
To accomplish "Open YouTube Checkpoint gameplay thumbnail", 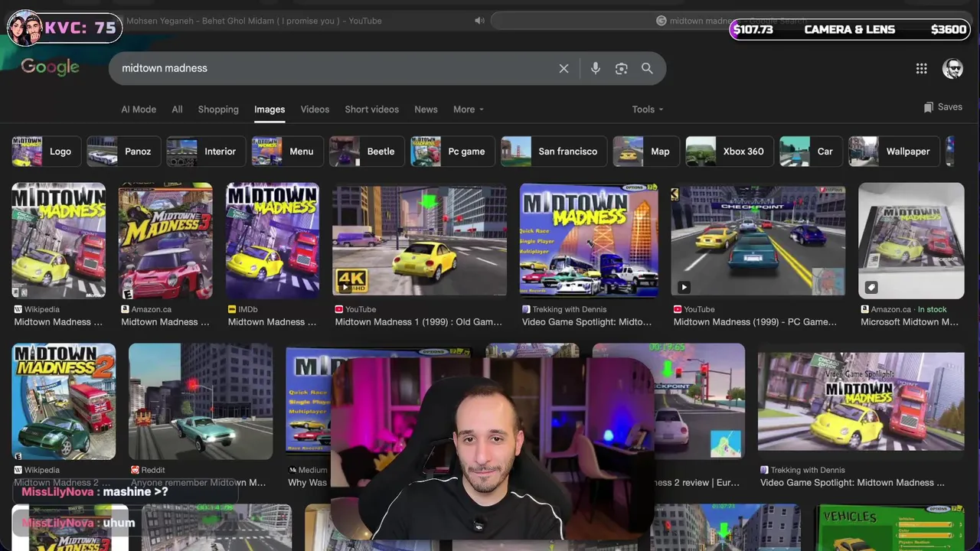I will [758, 240].
